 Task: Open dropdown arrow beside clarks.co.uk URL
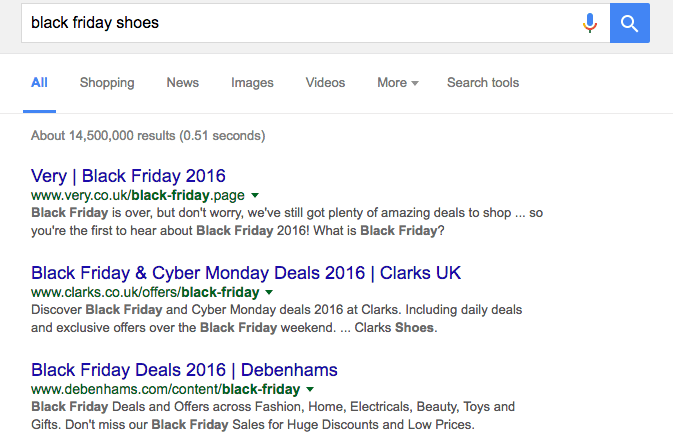[269, 292]
